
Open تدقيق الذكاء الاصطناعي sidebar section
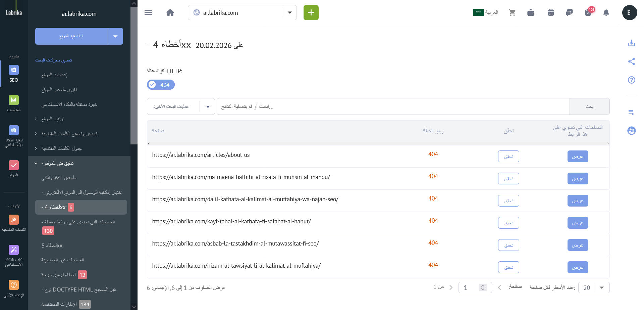coord(14,136)
